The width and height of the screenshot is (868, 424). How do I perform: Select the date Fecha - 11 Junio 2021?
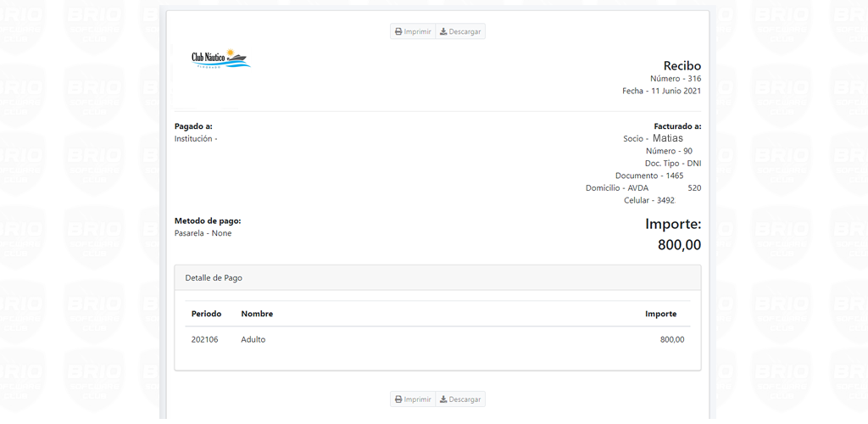[x=661, y=91]
